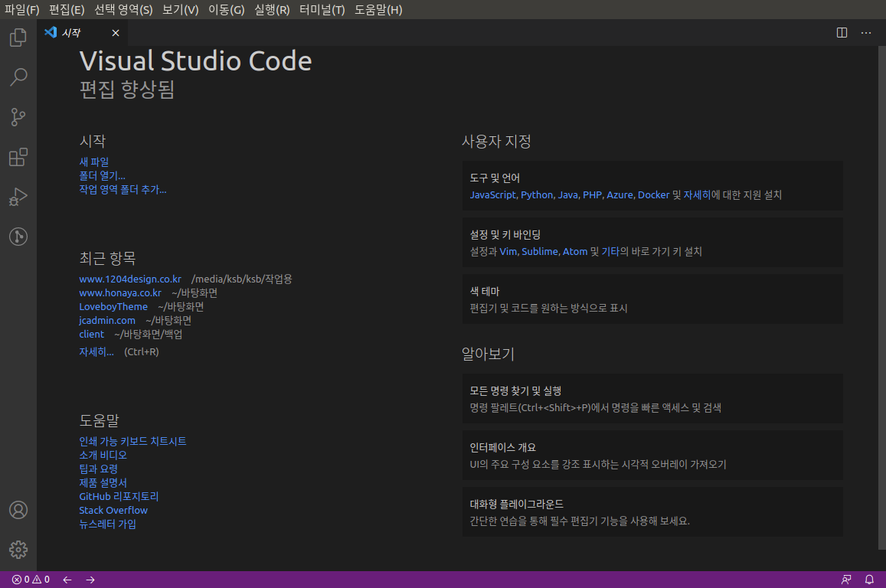Open the 터미널(T) menu
Screen dimensions: 886x588
[322, 10]
